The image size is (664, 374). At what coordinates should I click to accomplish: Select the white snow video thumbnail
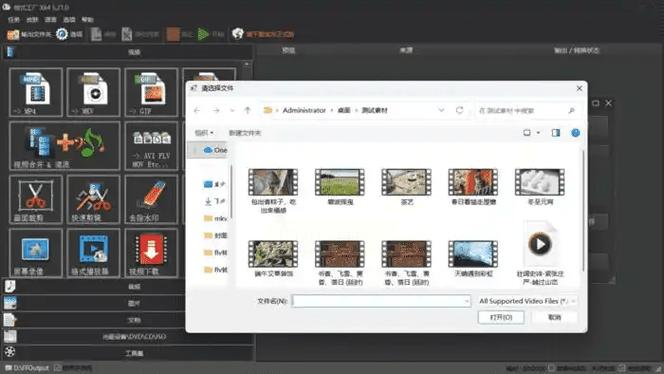(540, 182)
